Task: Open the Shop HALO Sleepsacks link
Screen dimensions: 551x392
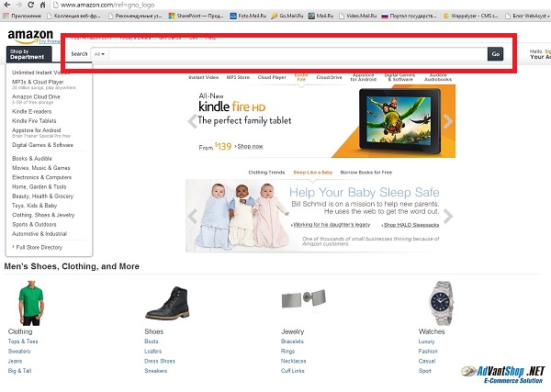Action: (411, 225)
